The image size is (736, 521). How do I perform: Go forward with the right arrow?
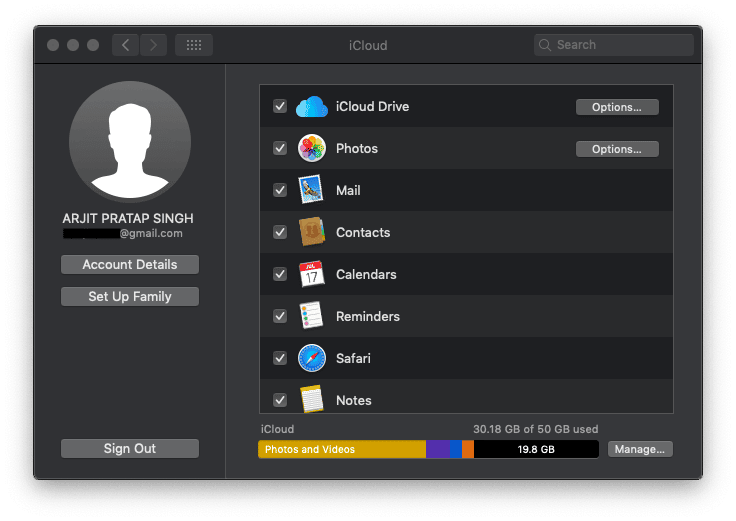(x=153, y=45)
